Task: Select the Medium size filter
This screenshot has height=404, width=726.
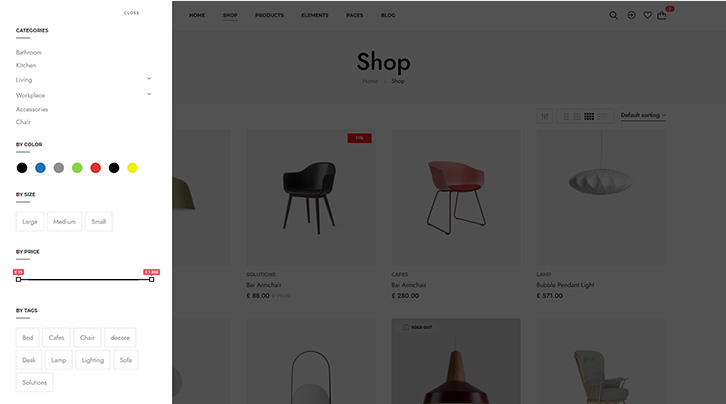Action: click(64, 222)
